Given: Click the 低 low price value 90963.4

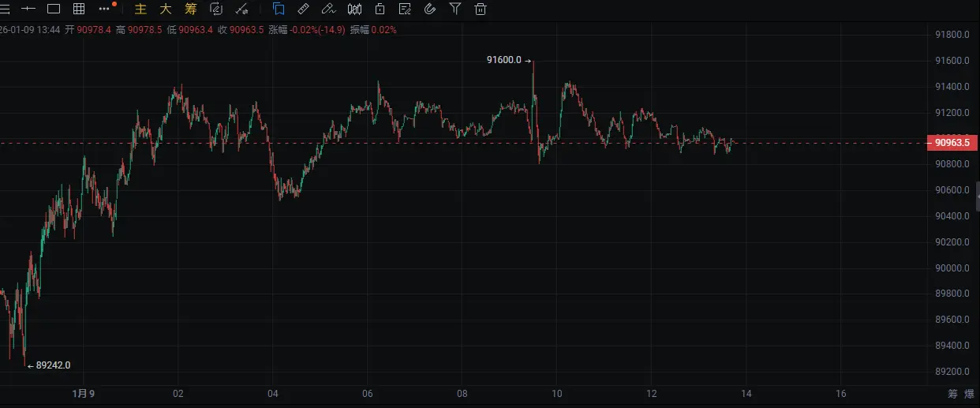Looking at the screenshot, I should [x=196, y=30].
